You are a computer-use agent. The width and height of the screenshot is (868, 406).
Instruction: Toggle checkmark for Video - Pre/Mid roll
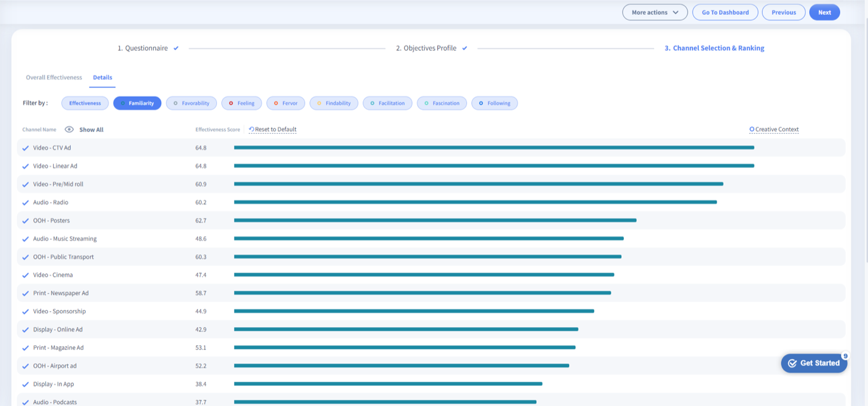(25, 184)
